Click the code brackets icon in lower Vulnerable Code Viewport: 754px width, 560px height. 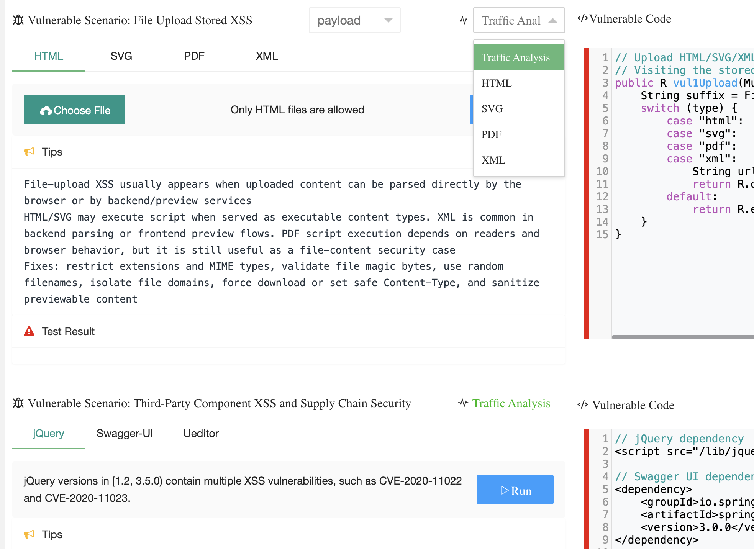[582, 405]
